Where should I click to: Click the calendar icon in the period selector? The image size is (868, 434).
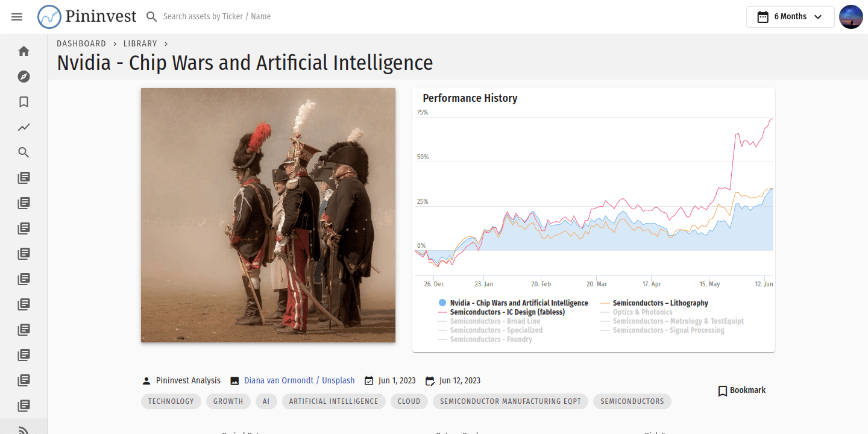click(763, 17)
